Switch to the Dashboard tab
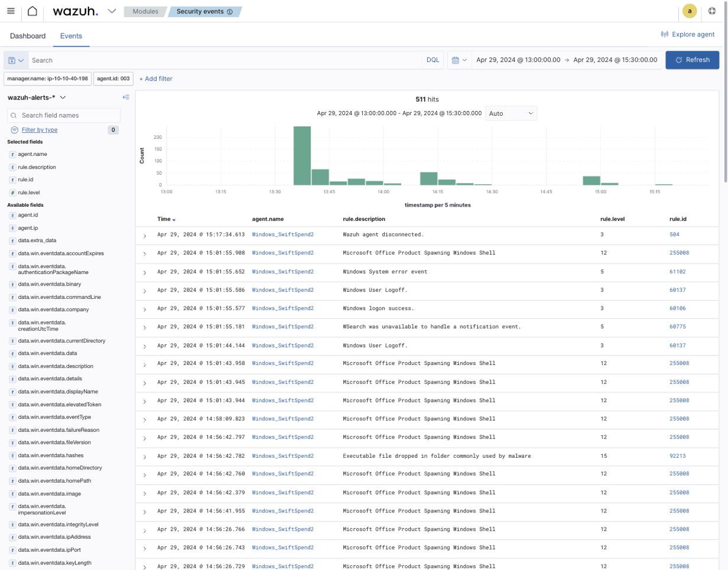Viewport: 728px width, 570px height. pyautogui.click(x=28, y=36)
